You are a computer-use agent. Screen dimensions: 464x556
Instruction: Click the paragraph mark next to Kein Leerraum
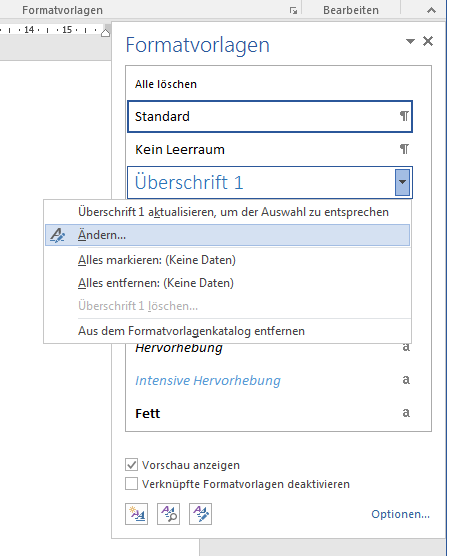click(404, 149)
